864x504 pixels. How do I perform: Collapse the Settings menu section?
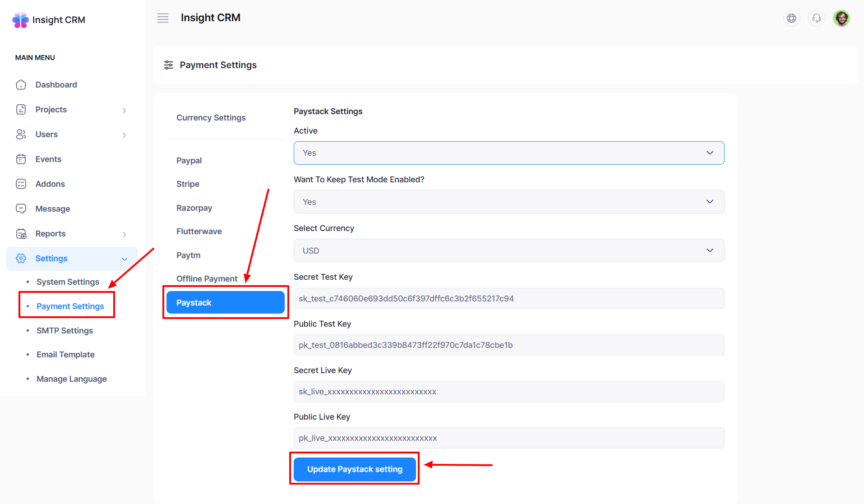124,259
